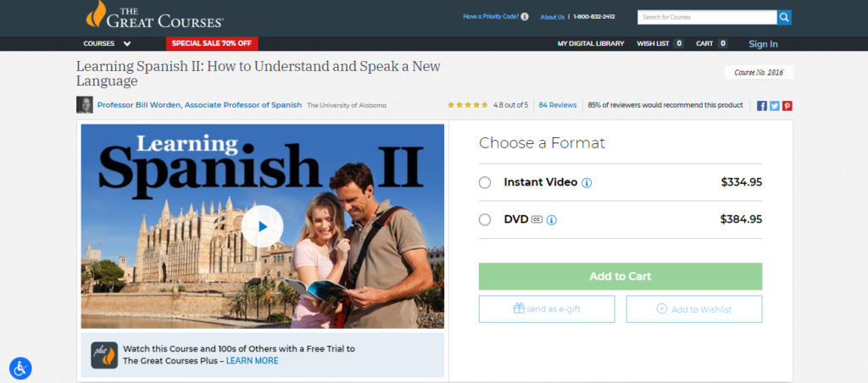868x383 pixels.
Task: Open the 84 Reviews link
Action: pos(558,104)
